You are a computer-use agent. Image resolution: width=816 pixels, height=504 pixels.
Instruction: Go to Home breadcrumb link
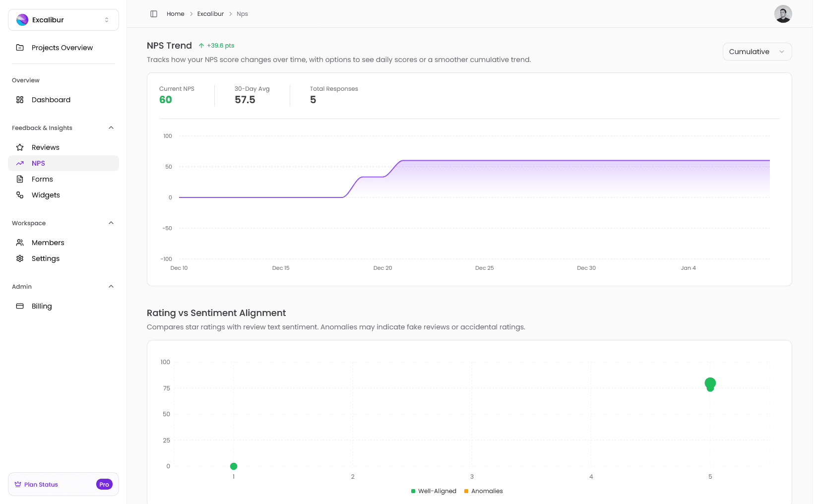point(175,14)
